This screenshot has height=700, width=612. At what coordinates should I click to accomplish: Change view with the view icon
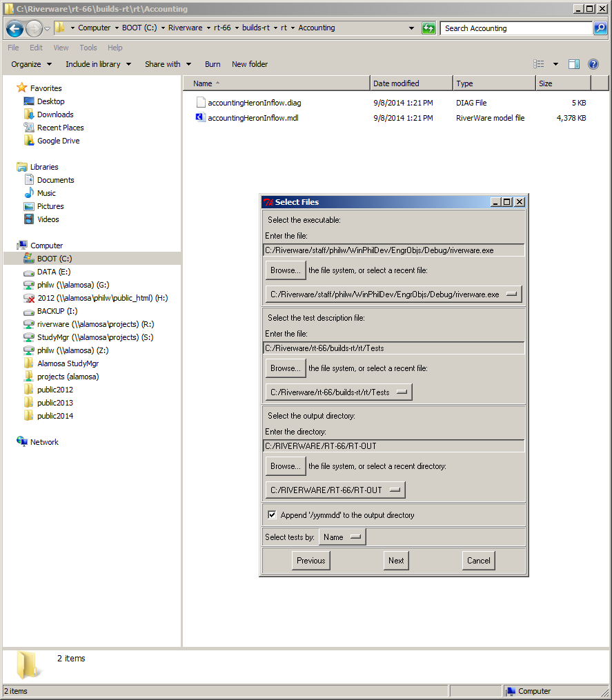[x=539, y=64]
